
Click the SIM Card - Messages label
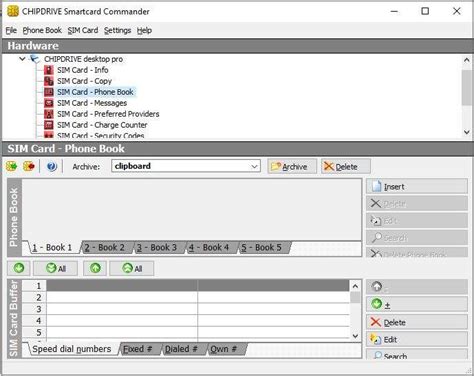click(x=92, y=103)
